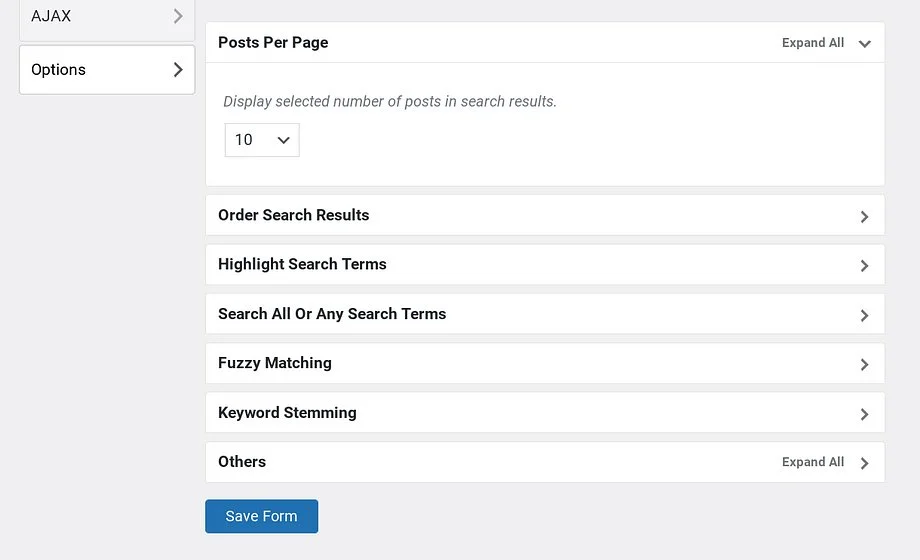The height and width of the screenshot is (560, 920).
Task: Click the chevron arrow beside Options
Action: point(178,70)
